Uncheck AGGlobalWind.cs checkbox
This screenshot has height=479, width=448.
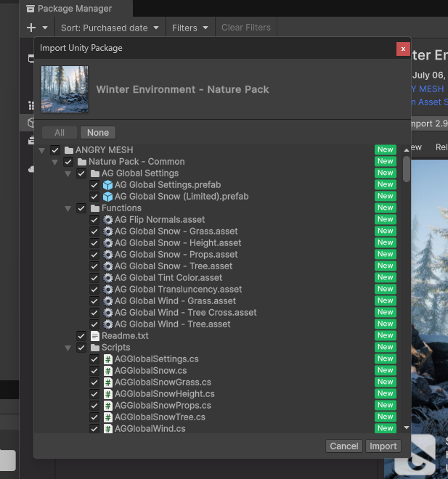94,429
